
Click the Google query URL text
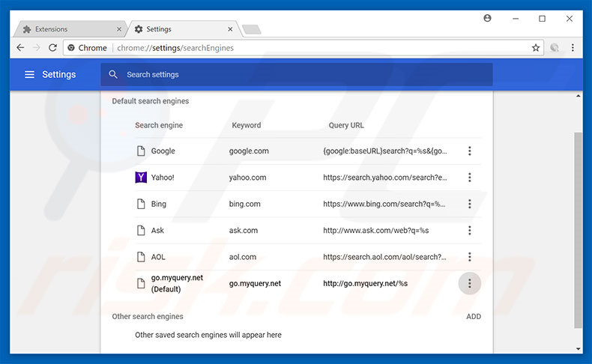click(x=385, y=151)
